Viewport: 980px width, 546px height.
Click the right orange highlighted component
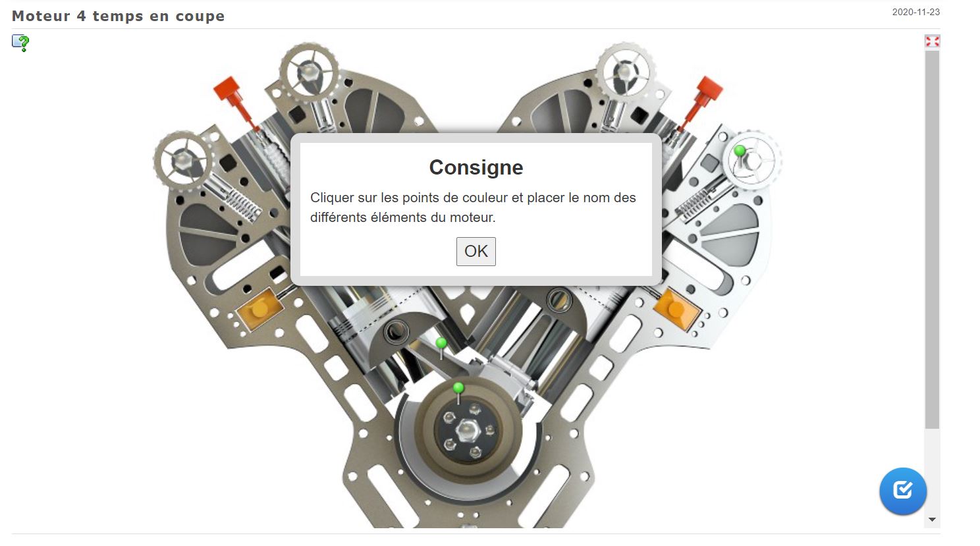tap(676, 308)
